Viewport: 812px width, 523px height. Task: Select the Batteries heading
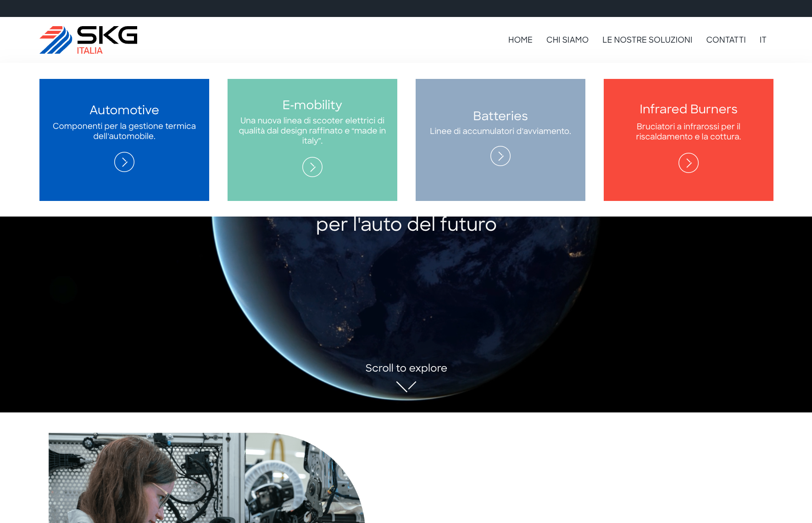tap(501, 116)
